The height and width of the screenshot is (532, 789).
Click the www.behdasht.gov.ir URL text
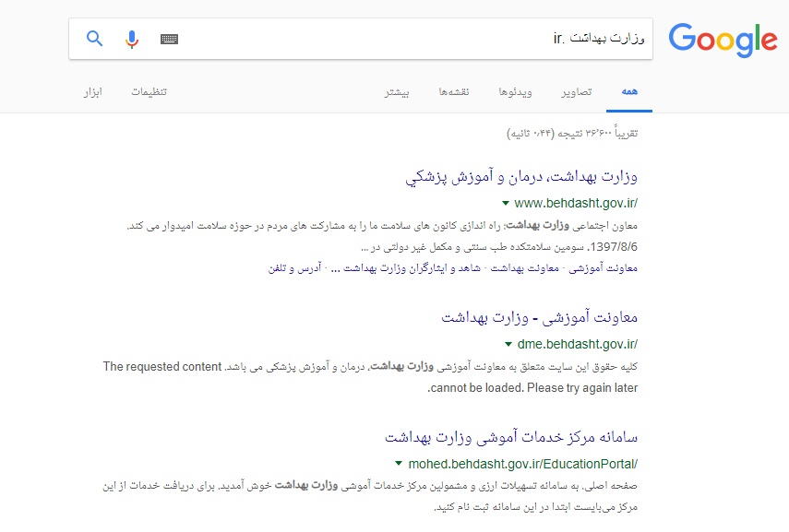[576, 203]
